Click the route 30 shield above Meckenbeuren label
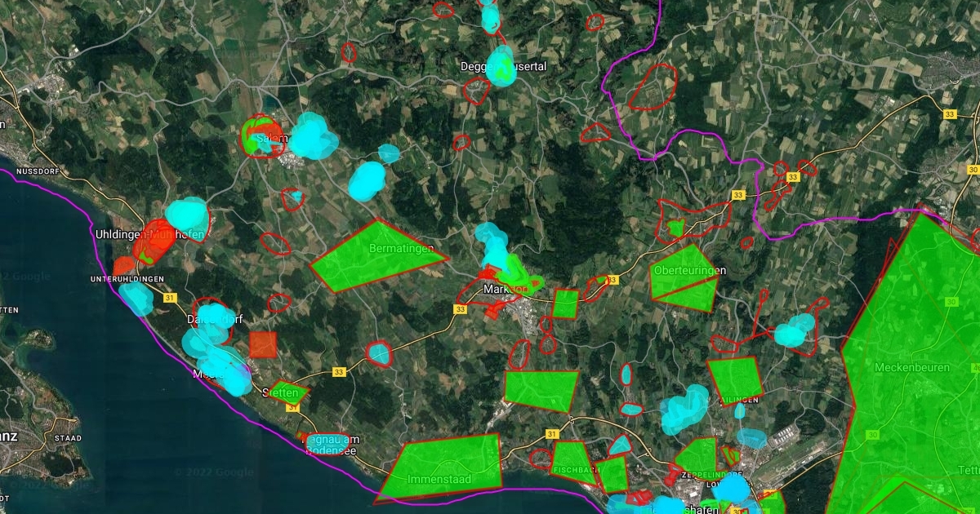This screenshot has height=514, width=980. point(951,302)
